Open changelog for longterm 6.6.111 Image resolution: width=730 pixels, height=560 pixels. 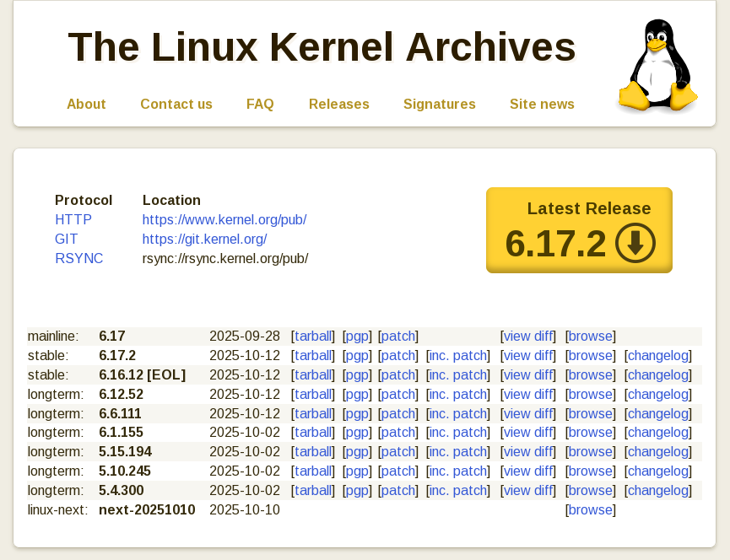(x=657, y=414)
